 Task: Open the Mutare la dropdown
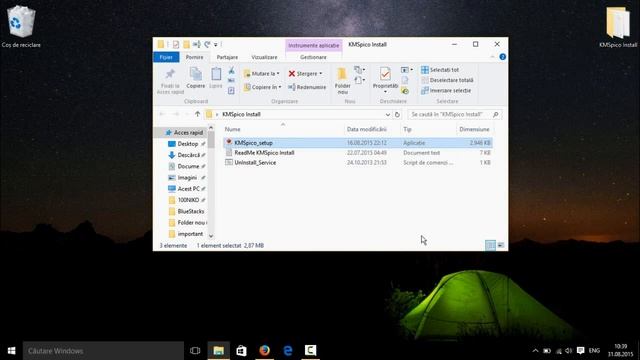pyautogui.click(x=261, y=73)
